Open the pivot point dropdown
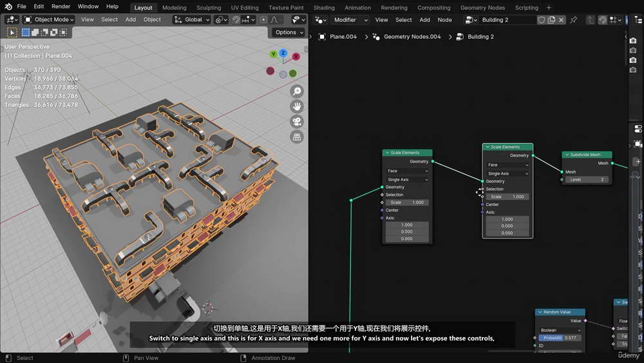Image resolution: width=644 pixels, height=363 pixels. pyautogui.click(x=221, y=19)
